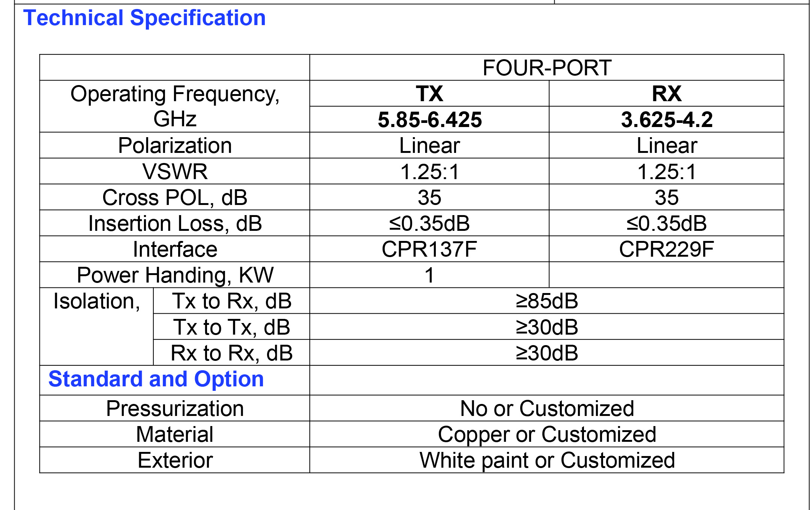Click the ≥85dB isolation value
Viewport: 812px width, 510px height.
[546, 301]
